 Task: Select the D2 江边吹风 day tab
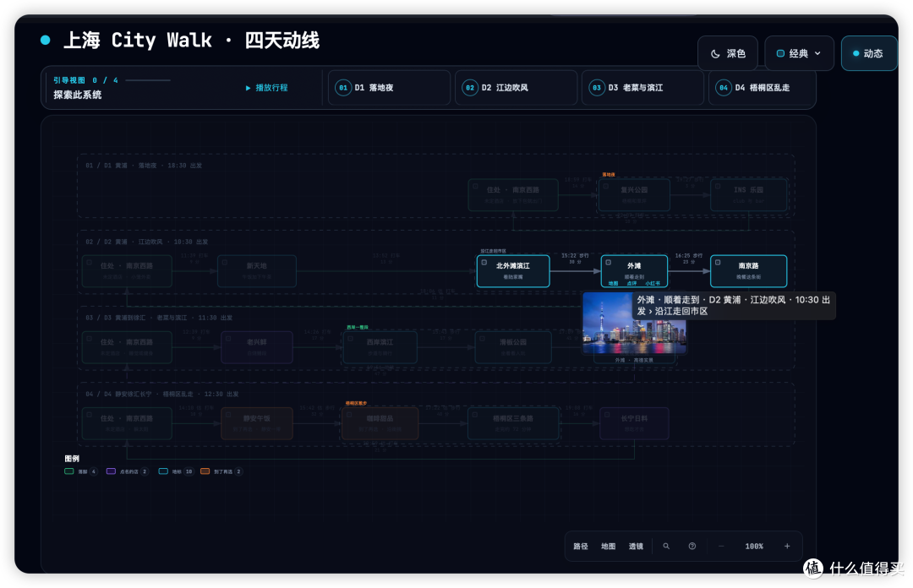[516, 88]
